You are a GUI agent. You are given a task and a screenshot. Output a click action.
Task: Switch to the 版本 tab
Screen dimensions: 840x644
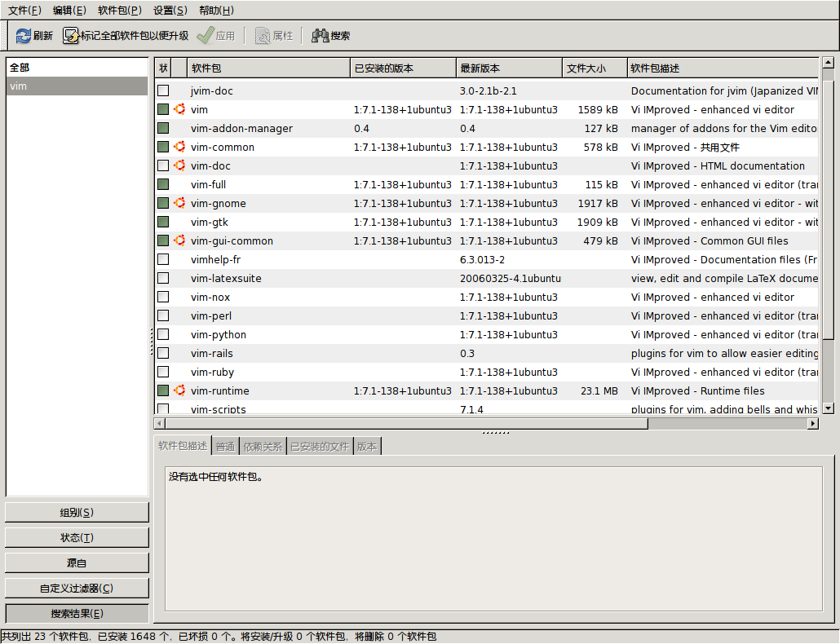[x=367, y=447]
